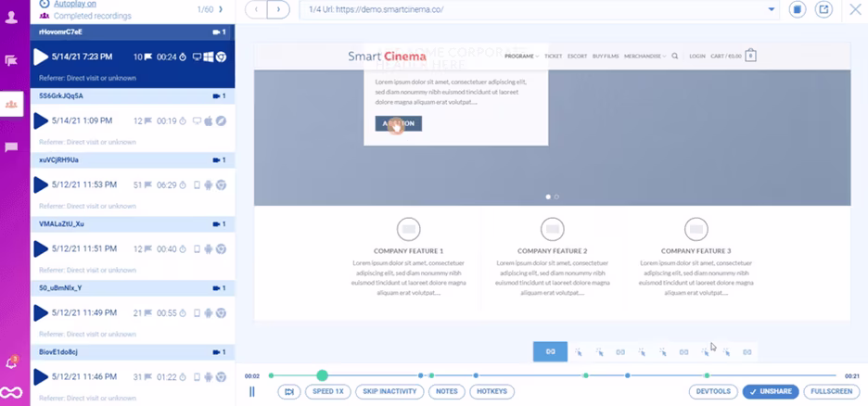The height and width of the screenshot is (406, 868).
Task: Click the timeline progress handle
Action: click(x=322, y=375)
